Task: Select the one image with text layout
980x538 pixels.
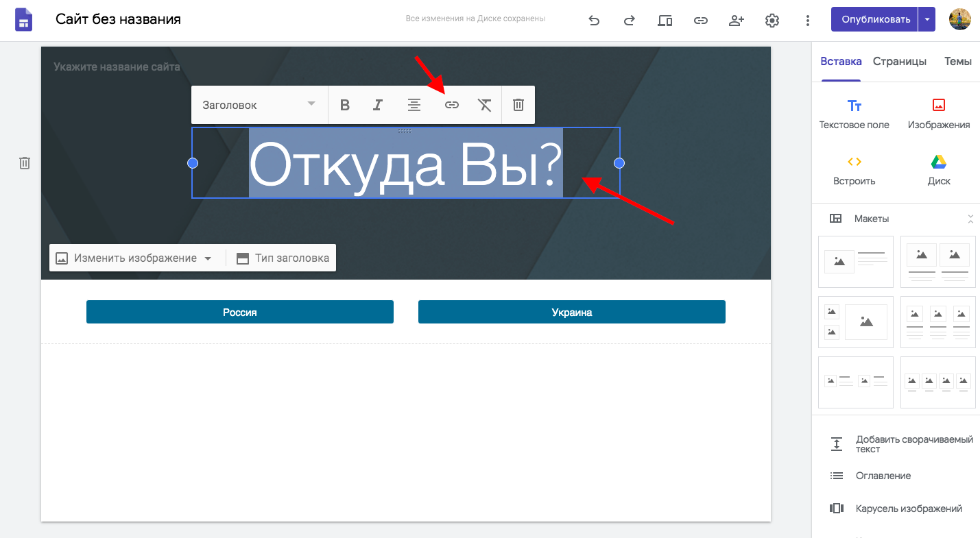Action: [x=856, y=262]
